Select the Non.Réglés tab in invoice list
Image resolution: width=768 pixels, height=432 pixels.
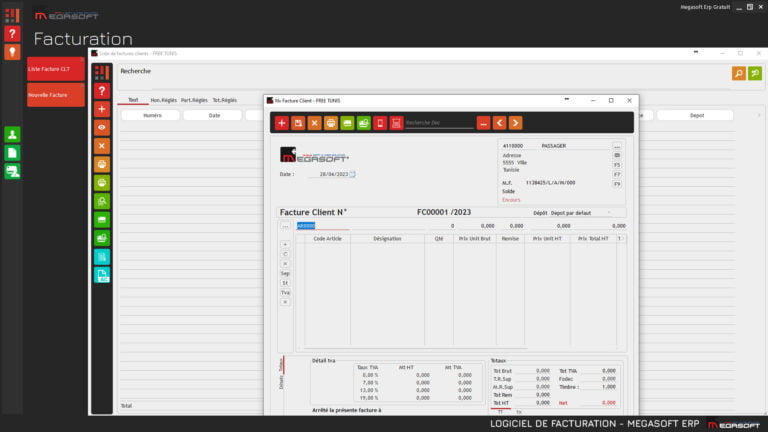[164, 100]
